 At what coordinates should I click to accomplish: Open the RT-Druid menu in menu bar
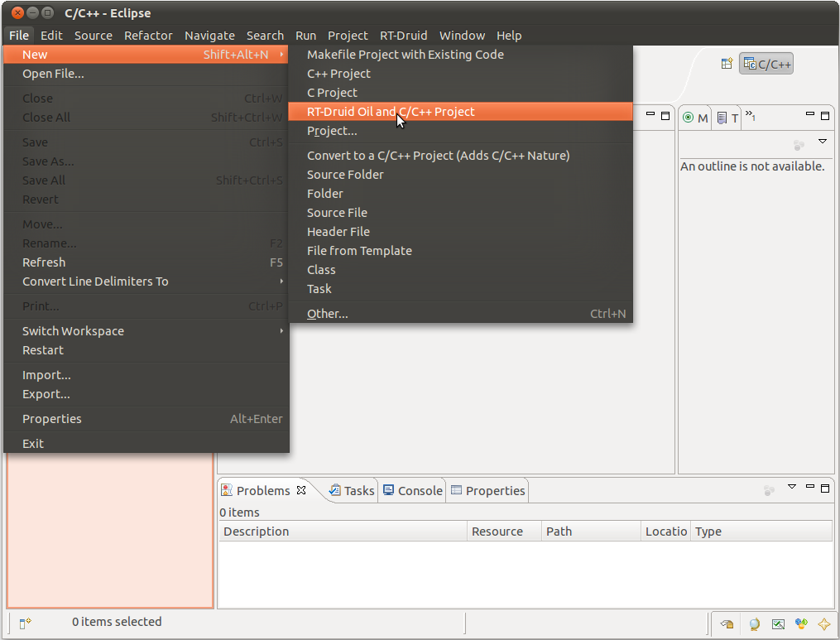(x=403, y=36)
